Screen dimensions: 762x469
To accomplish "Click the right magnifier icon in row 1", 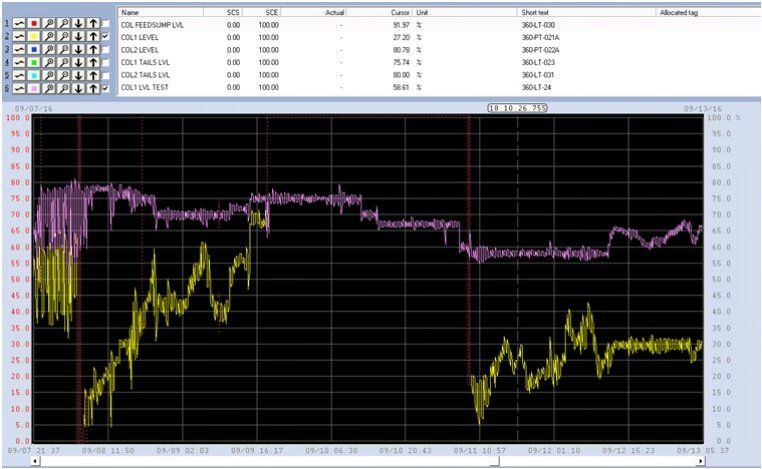I will point(63,23).
